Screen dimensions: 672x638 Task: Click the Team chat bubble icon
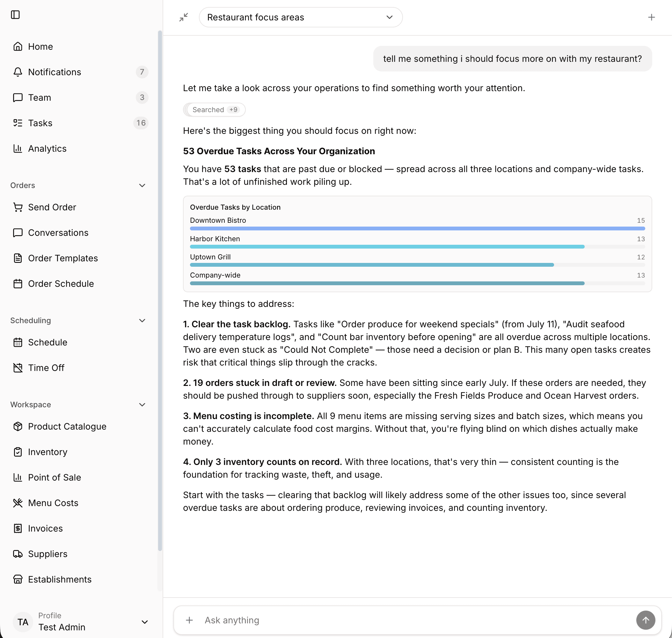(18, 97)
